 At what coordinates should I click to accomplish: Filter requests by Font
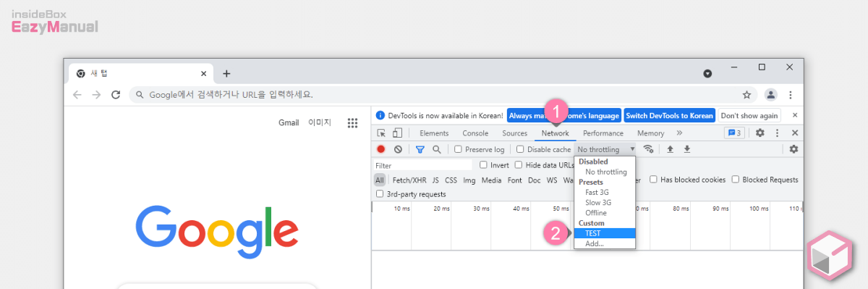click(x=514, y=180)
